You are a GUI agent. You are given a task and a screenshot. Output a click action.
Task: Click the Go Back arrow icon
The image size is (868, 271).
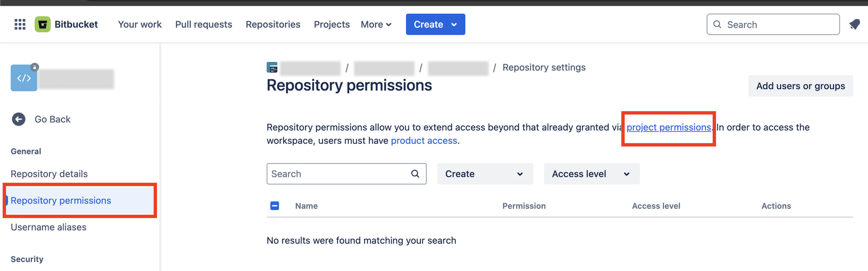coord(19,119)
